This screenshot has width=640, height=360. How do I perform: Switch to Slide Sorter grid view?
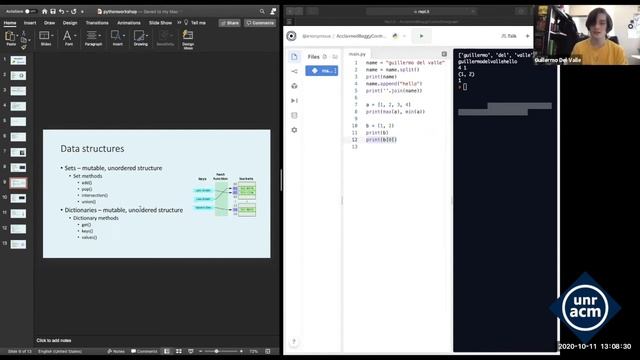coord(179,351)
